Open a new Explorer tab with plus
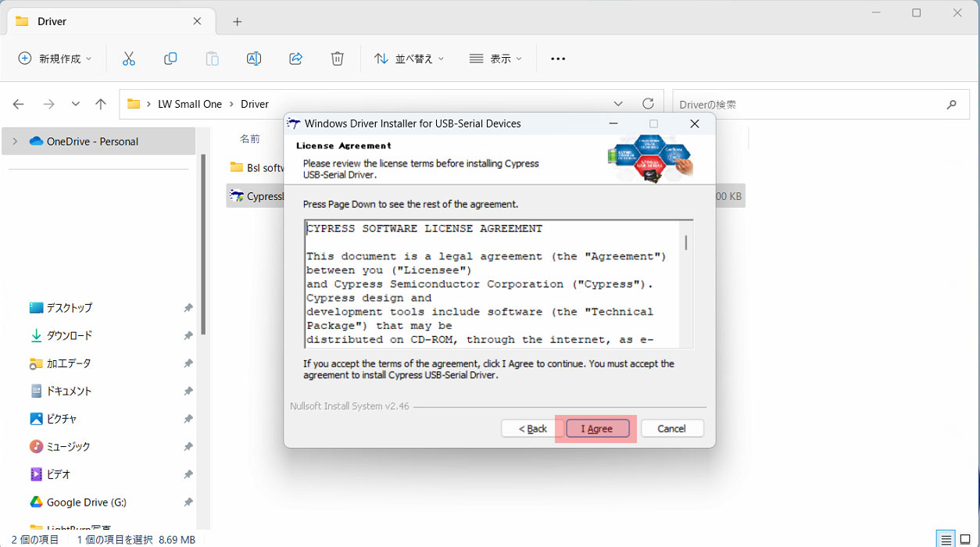Viewport: 980px width, 547px height. 238,22
